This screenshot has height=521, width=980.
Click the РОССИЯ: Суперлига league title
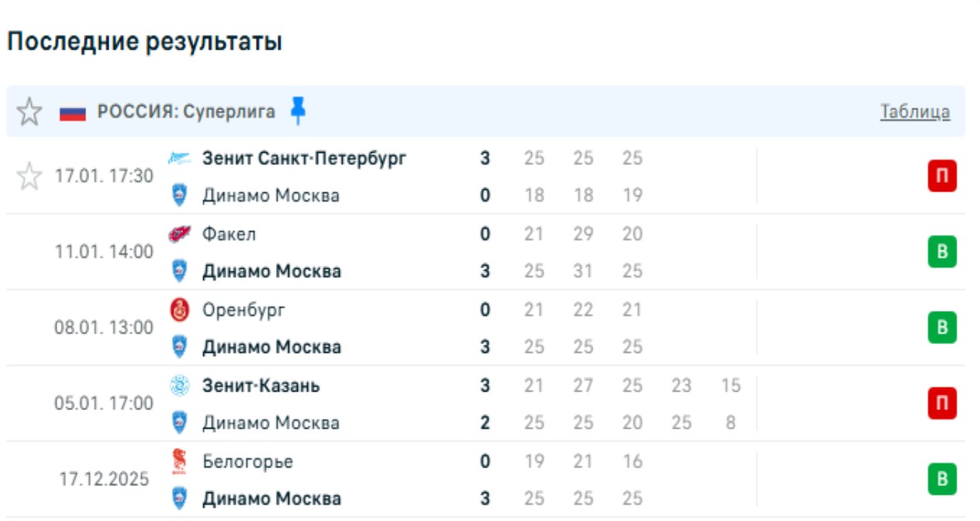pyautogui.click(x=186, y=112)
